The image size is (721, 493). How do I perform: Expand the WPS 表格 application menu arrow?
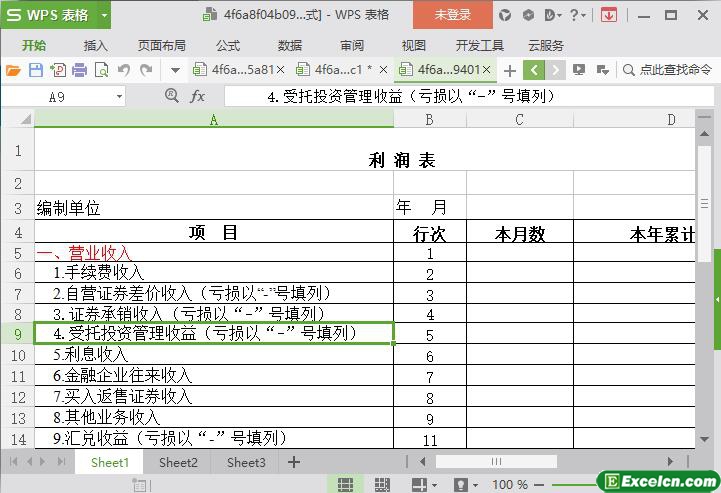tap(104, 15)
